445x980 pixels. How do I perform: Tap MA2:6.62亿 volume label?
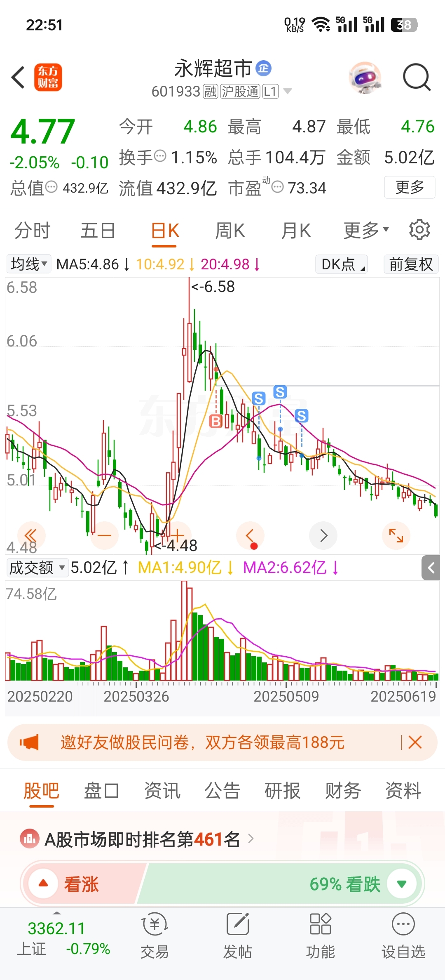pyautogui.click(x=290, y=568)
